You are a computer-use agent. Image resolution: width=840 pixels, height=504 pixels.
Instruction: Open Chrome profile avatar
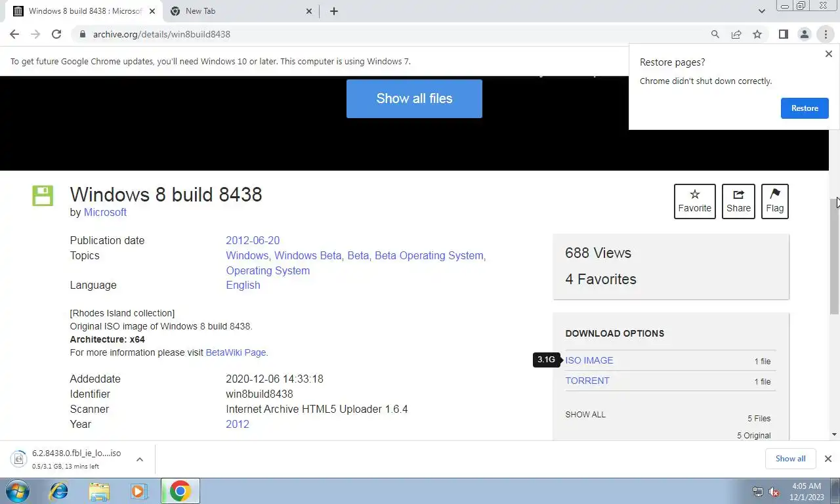point(804,34)
